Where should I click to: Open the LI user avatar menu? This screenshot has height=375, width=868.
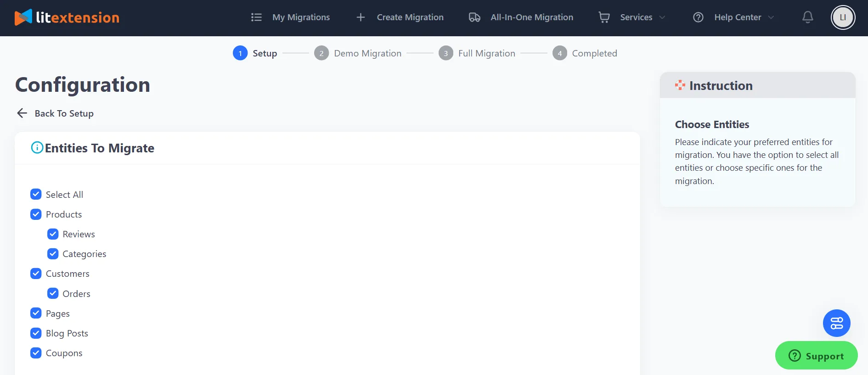click(843, 17)
